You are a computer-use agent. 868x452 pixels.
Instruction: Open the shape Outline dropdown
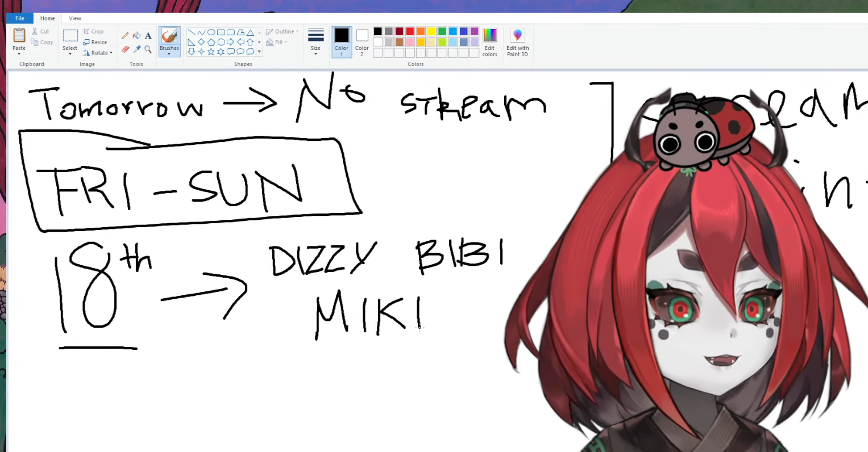pyautogui.click(x=283, y=32)
